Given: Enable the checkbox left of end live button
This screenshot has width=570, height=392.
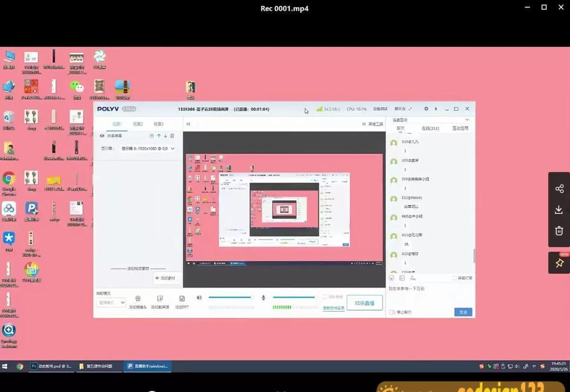Looking at the screenshot, I should pyautogui.click(x=324, y=297).
